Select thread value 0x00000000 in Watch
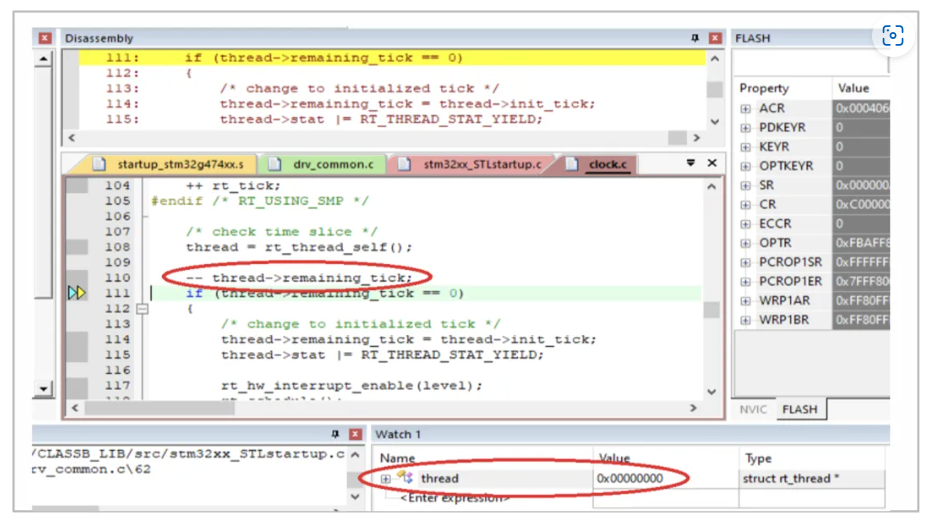This screenshot has width=932, height=521. point(629,479)
